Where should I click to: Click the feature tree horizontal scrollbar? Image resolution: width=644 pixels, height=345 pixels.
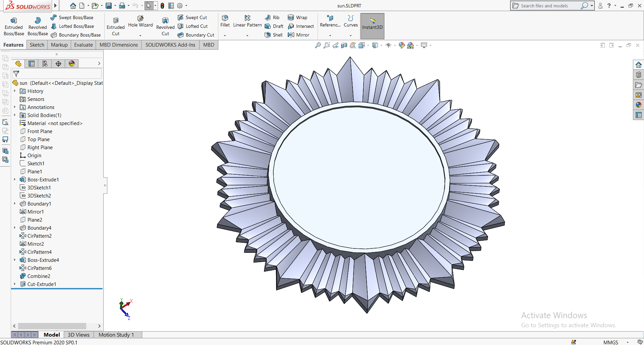52,326
